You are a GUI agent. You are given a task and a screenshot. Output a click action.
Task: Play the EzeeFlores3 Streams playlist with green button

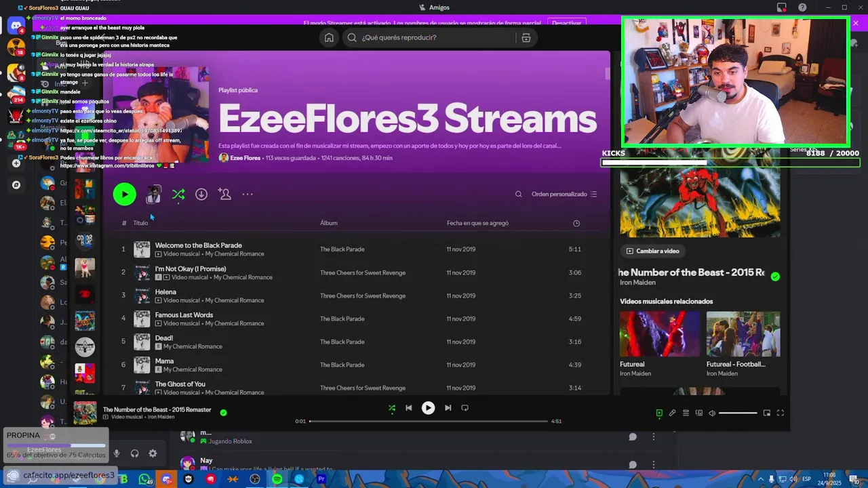coord(124,195)
